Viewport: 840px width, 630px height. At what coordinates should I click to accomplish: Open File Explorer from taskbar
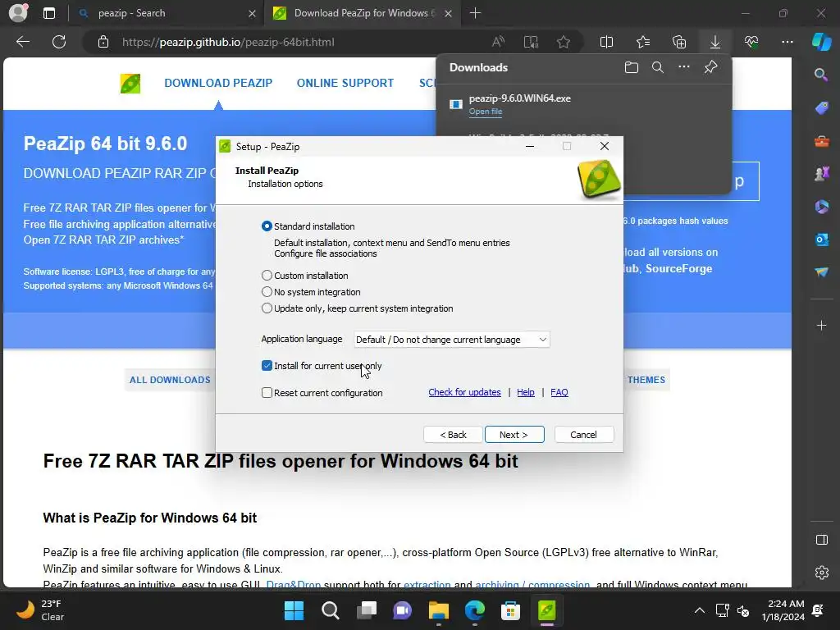tap(439, 610)
